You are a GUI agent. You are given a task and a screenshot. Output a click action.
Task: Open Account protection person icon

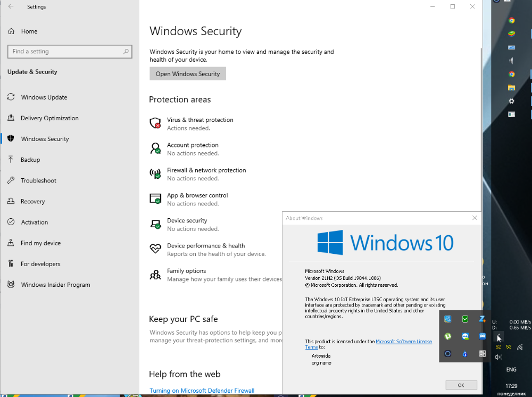(155, 148)
